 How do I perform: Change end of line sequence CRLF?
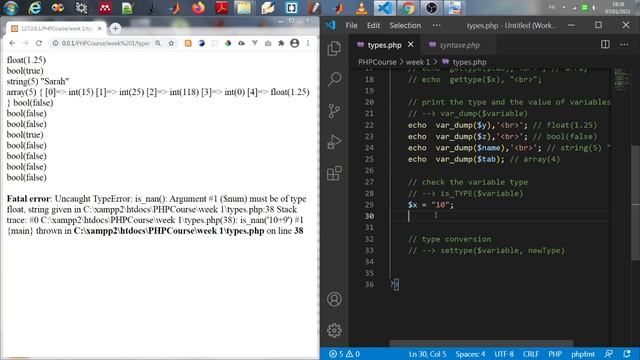coord(531,354)
